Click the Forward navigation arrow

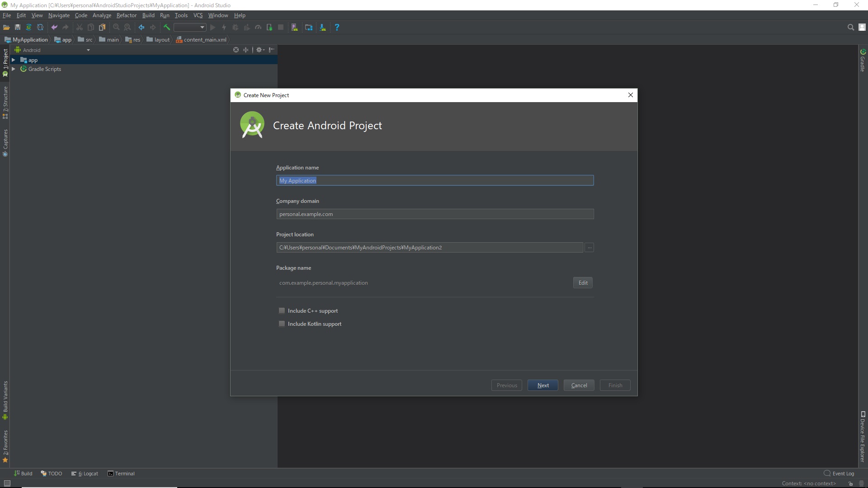pyautogui.click(x=153, y=28)
